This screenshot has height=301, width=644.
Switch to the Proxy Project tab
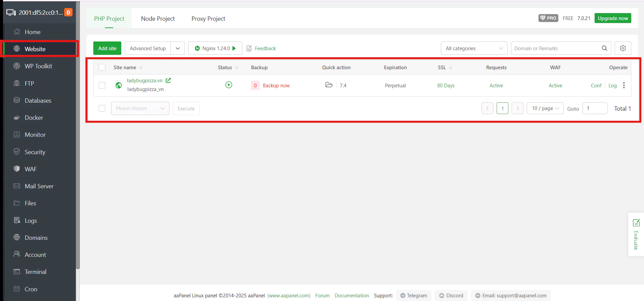tap(208, 19)
